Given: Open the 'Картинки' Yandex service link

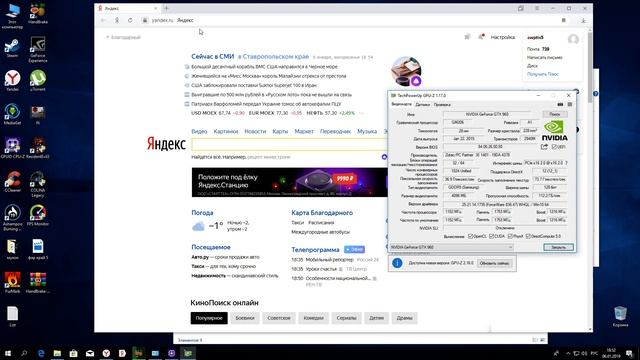Looking at the screenshot, I should click(225, 131).
